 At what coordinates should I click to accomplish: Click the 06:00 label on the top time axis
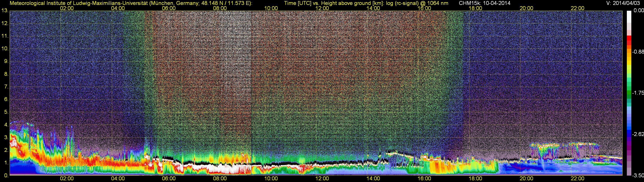[169, 8]
